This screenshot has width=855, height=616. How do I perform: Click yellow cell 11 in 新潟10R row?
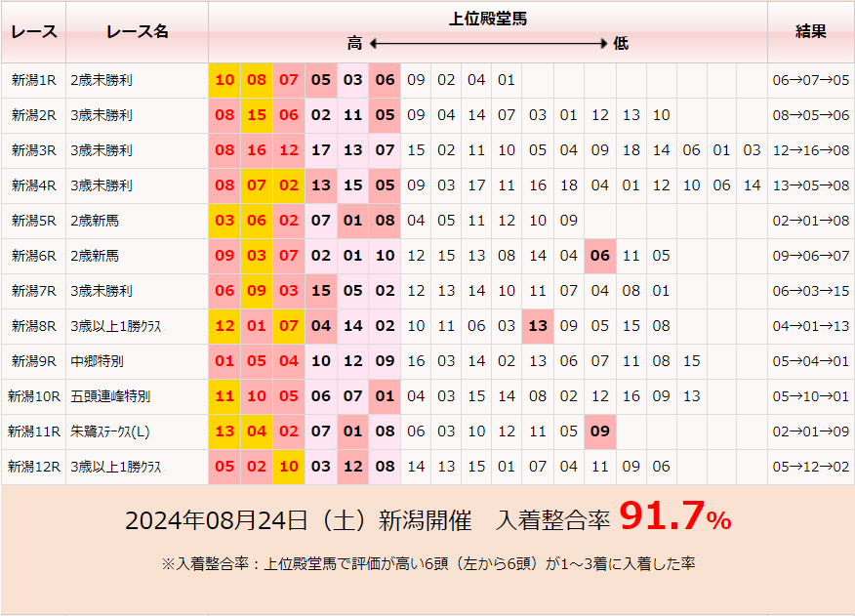click(224, 396)
